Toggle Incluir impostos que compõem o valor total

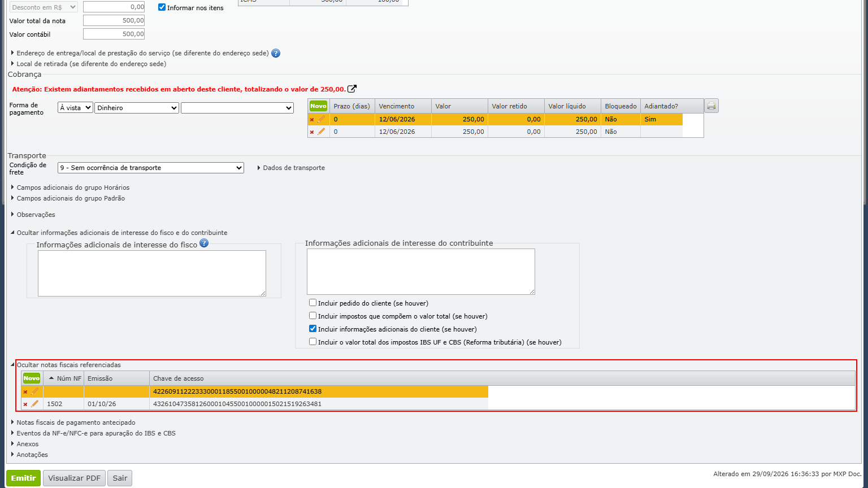pyautogui.click(x=313, y=316)
